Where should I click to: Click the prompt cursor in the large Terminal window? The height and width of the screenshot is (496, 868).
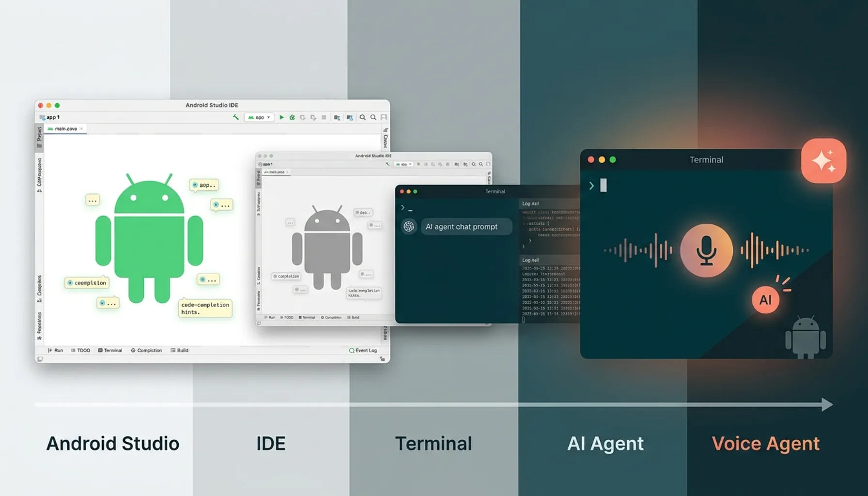[604, 186]
